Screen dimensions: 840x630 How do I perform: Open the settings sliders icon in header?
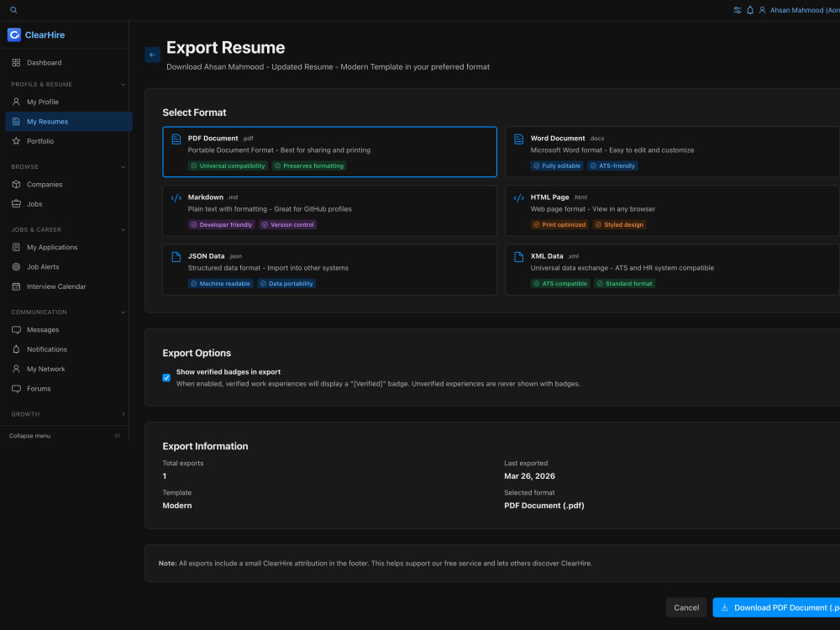click(738, 10)
